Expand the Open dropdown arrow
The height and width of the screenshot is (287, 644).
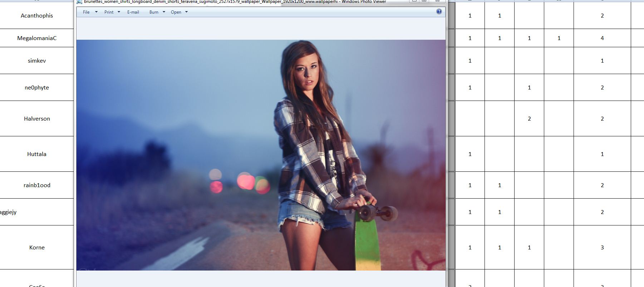tap(186, 12)
